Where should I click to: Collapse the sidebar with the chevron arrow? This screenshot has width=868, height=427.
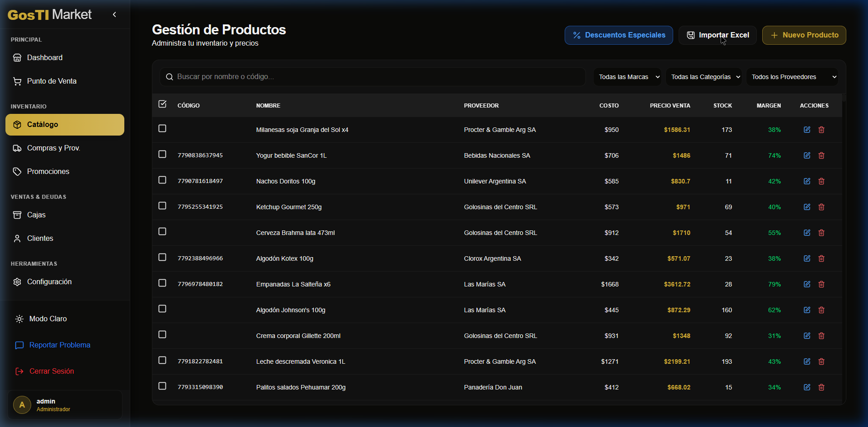coord(114,14)
